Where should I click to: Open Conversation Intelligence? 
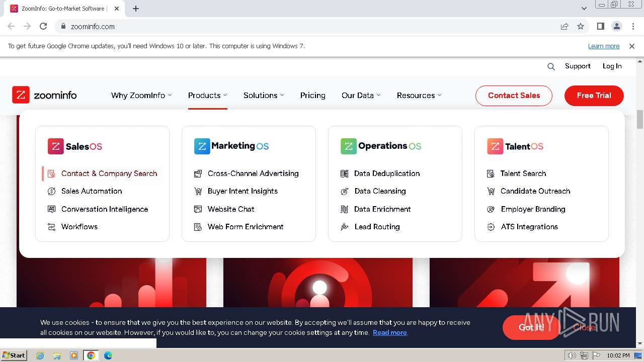(105, 209)
